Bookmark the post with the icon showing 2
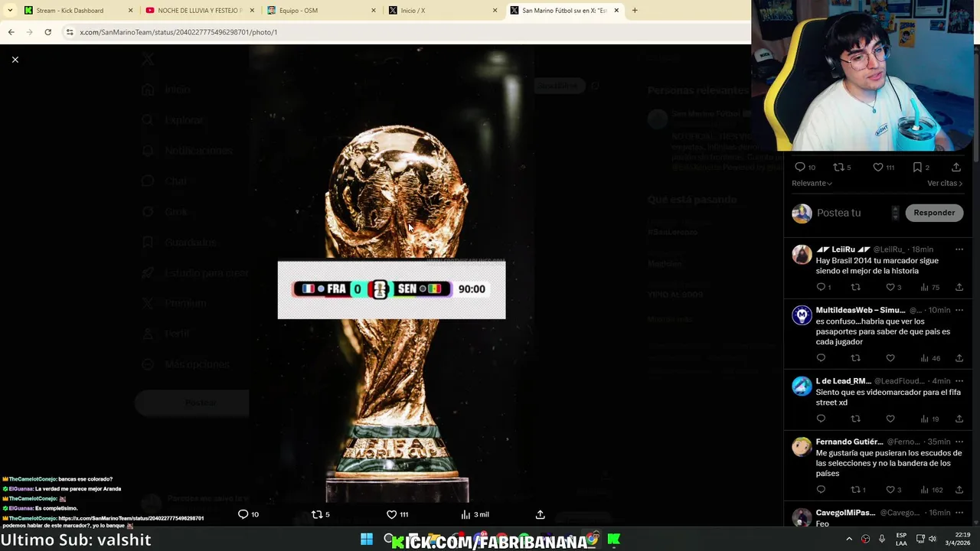 click(x=917, y=167)
